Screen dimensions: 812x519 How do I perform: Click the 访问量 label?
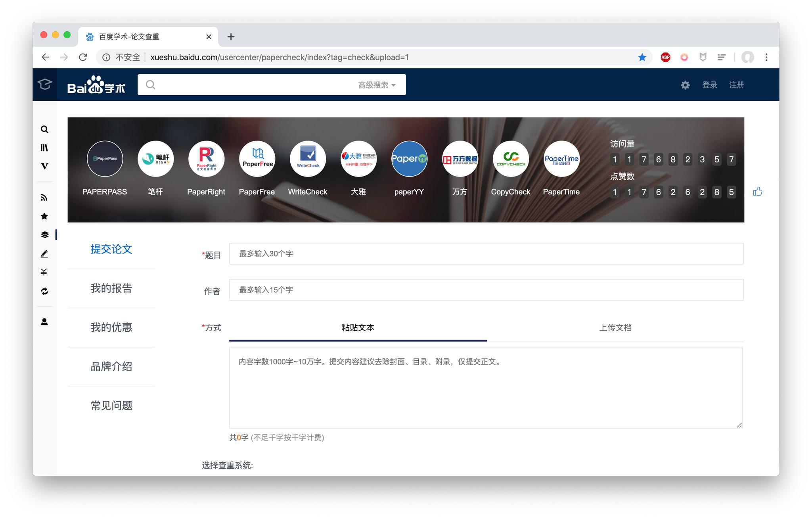point(622,144)
